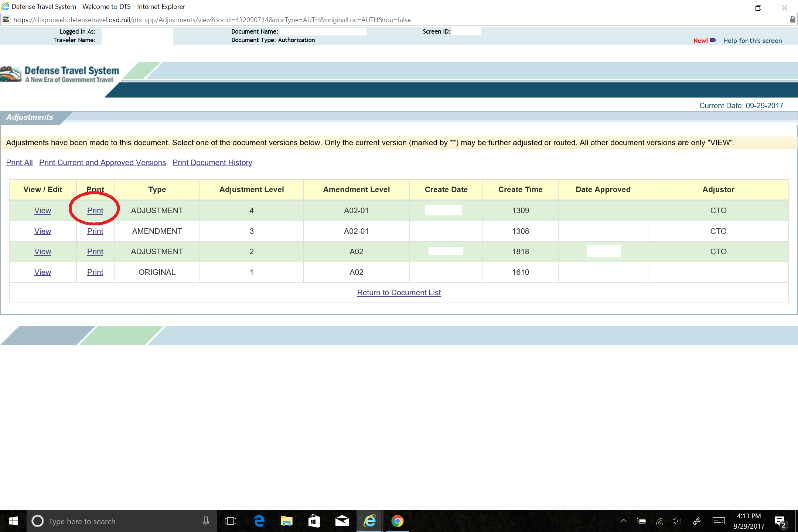Click the Print All link
This screenshot has width=798, height=532.
pos(19,163)
